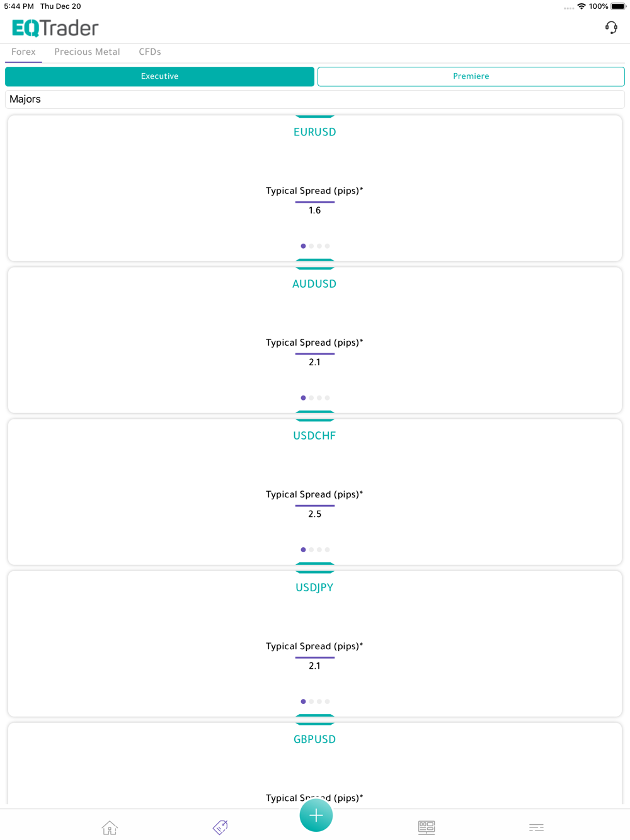The height and width of the screenshot is (840, 630).
Task: Select second page dot on EURUSD card
Action: pyautogui.click(x=311, y=246)
